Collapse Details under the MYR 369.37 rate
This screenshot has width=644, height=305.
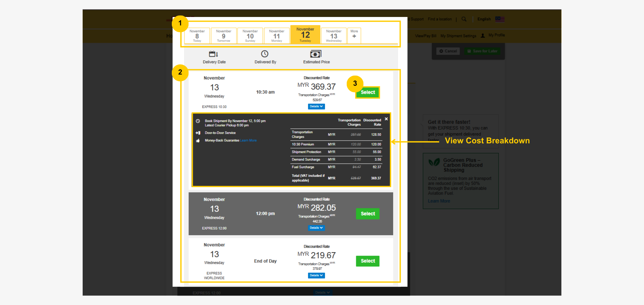tap(316, 106)
